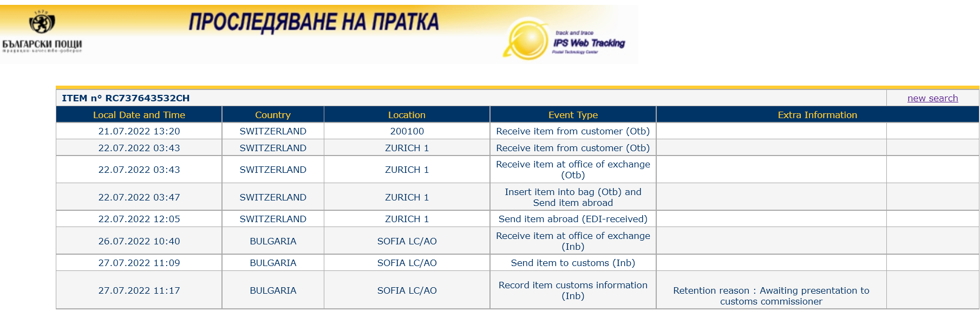Open the new search link
This screenshot has width=980, height=317.
pos(932,98)
